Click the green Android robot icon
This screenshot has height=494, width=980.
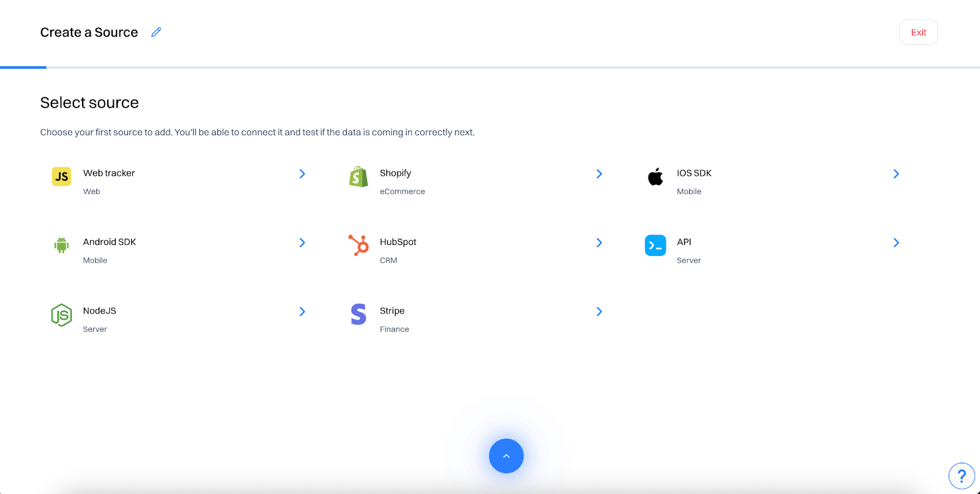tap(61, 245)
